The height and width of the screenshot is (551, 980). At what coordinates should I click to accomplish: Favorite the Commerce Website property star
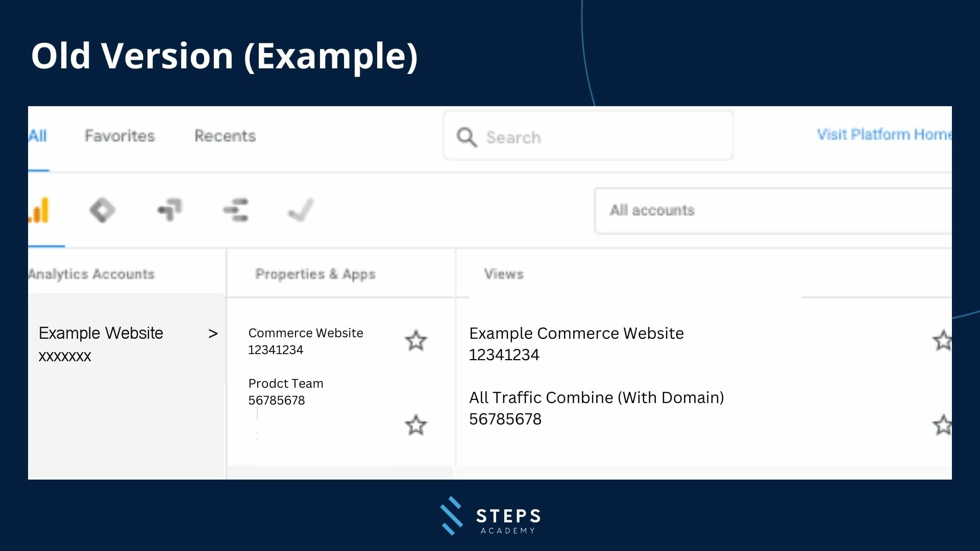tap(415, 341)
